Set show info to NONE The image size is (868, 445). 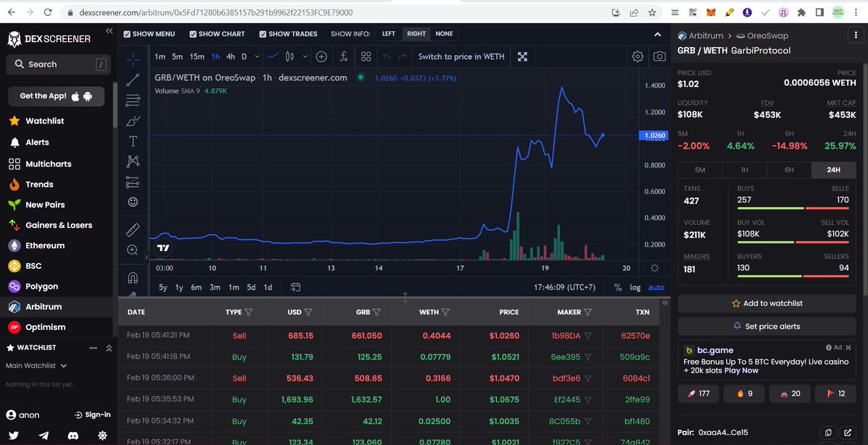tap(444, 34)
